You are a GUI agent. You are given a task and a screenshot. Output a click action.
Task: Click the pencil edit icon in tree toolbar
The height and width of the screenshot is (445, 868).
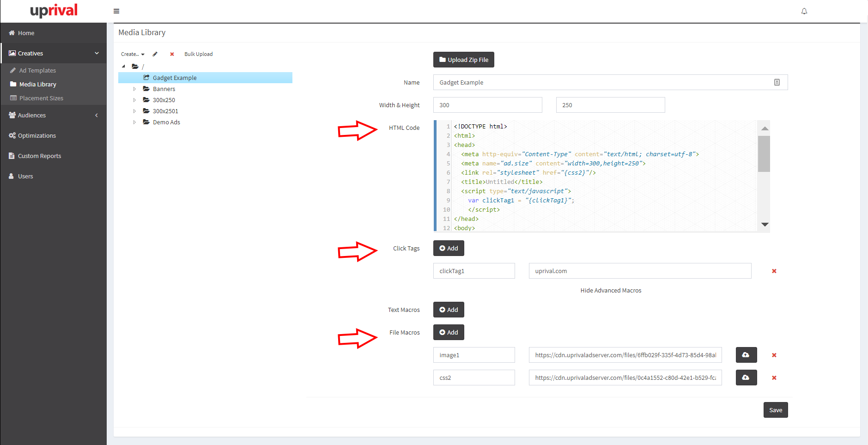click(x=155, y=54)
